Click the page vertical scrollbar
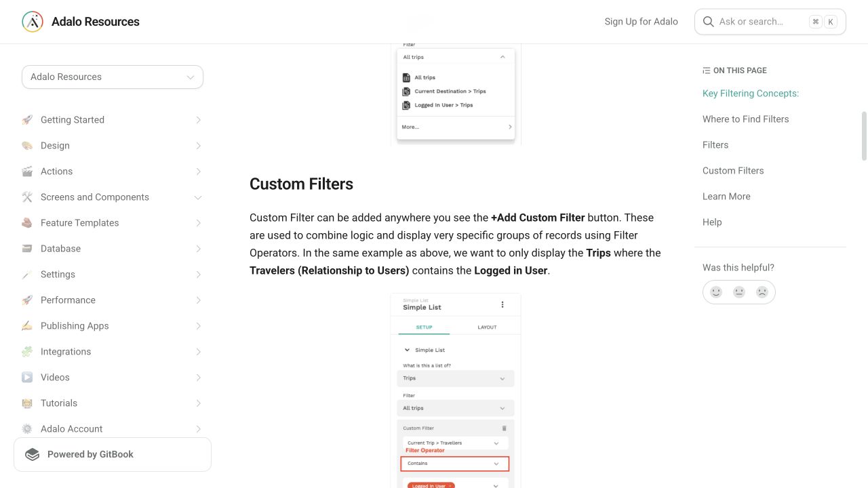This screenshot has height=488, width=868. point(864,136)
